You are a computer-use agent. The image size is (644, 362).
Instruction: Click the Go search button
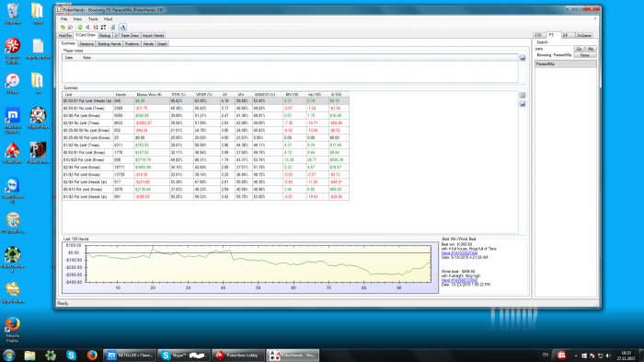pos(579,49)
